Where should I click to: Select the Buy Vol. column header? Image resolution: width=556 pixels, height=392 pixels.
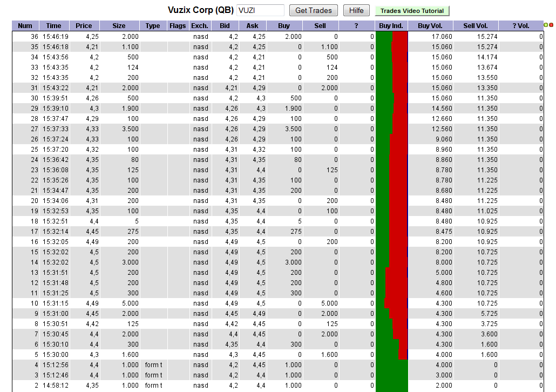[x=430, y=25]
